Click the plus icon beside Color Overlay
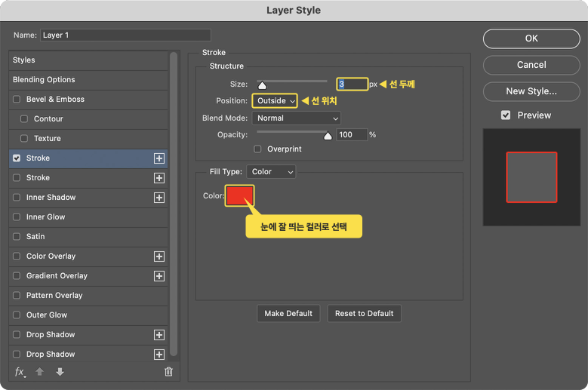Screen dimensions: 588x390 point(159,256)
